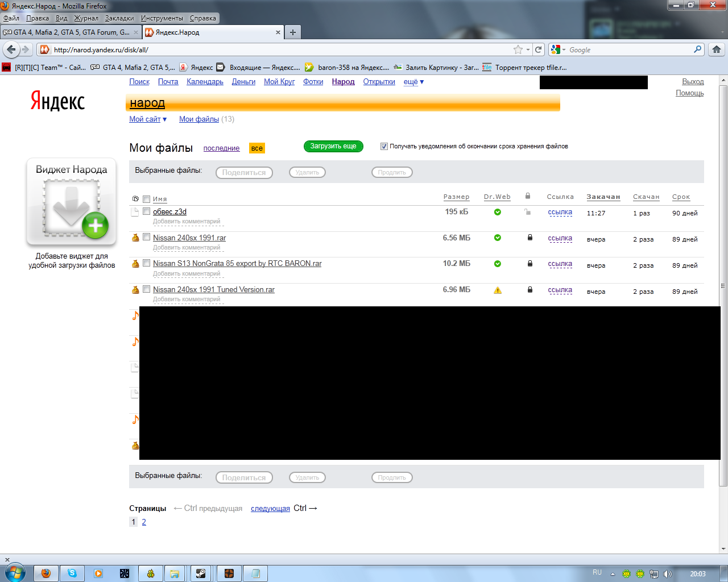Click the Google search input field
The height and width of the screenshot is (582, 728).
pyautogui.click(x=630, y=49)
